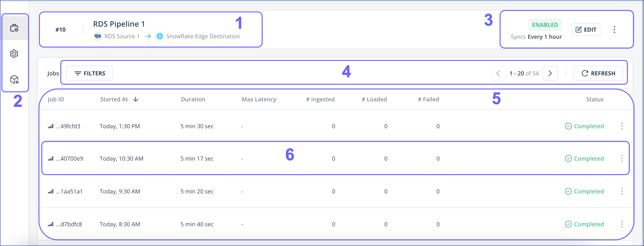Click the stats icon beside job ...1aa51a1
Image resolution: width=644 pixels, height=246 pixels.
point(51,191)
